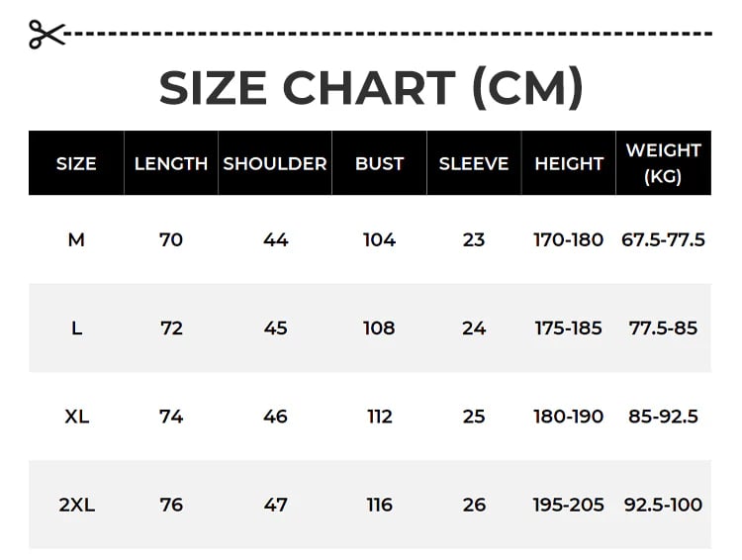Select the WEIGHT (KG) column header
The image size is (742, 560).
pos(663,163)
